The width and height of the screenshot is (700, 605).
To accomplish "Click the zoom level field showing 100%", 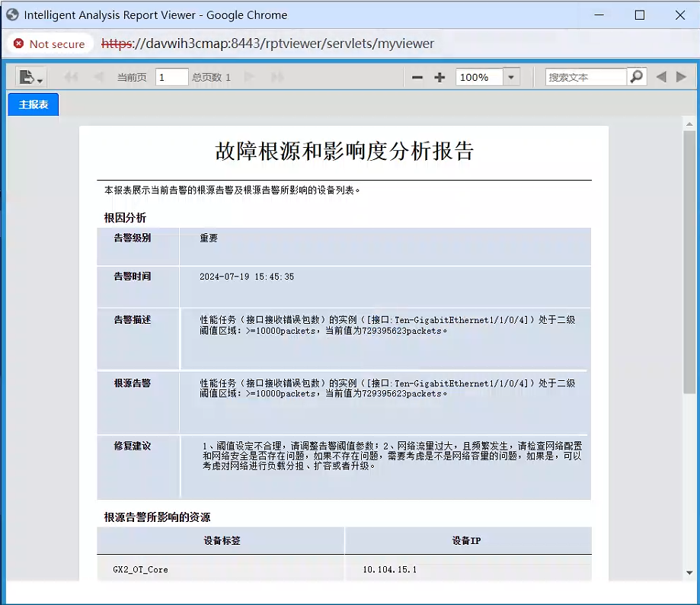I will coord(479,77).
